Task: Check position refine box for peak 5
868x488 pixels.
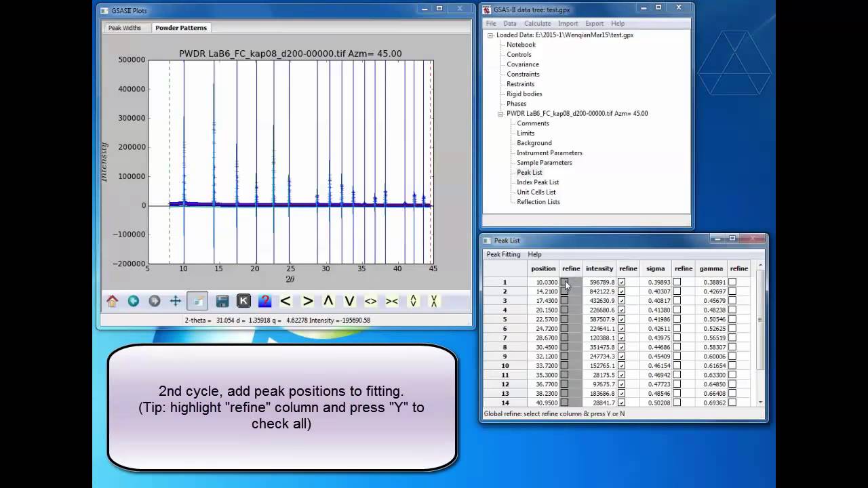Action: [x=564, y=319]
